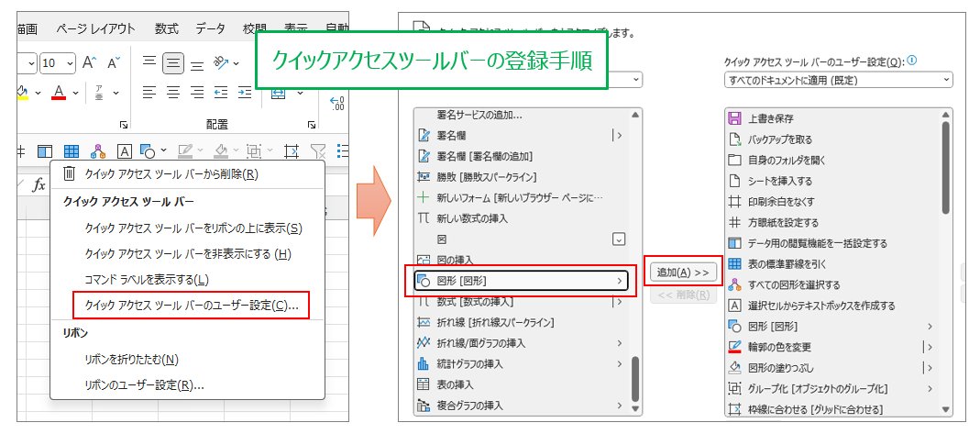The height and width of the screenshot is (434, 980).
Task: Choose リボンを折りたたむ(N)
Action: coord(188,360)
